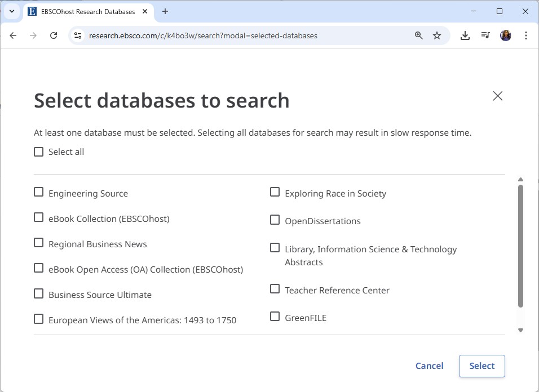Image resolution: width=539 pixels, height=392 pixels.
Task: Tick the GreenFILE checkbox
Action: click(275, 317)
